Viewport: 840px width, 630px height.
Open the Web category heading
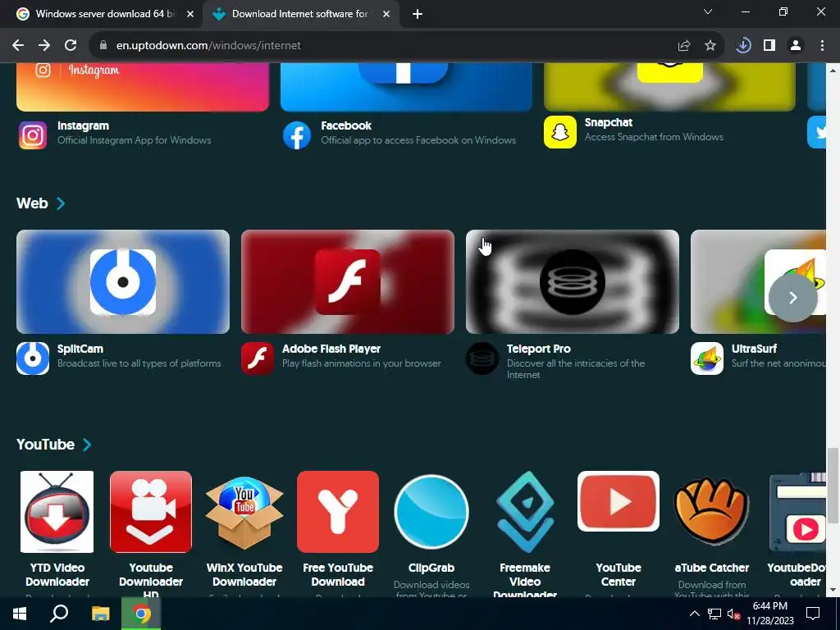pyautogui.click(x=32, y=203)
